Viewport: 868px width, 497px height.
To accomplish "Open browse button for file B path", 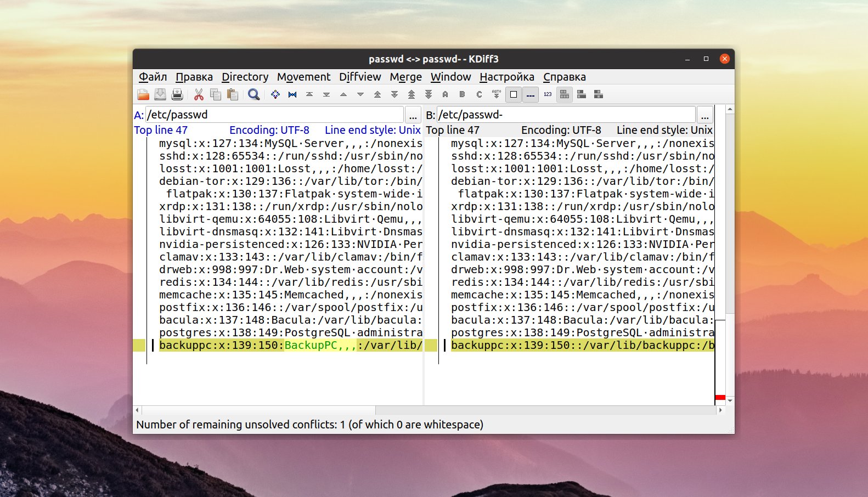I will coord(704,115).
